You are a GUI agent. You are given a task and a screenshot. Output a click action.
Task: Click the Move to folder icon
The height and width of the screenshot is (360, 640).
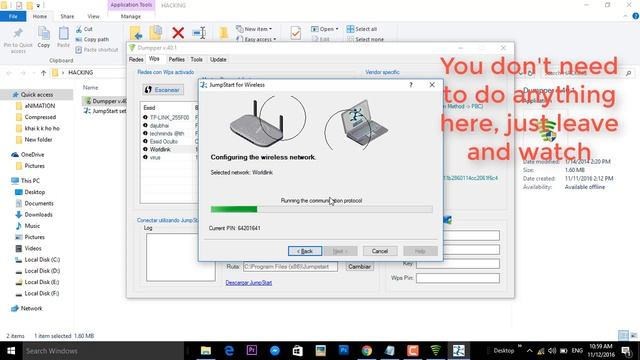[x=136, y=33]
